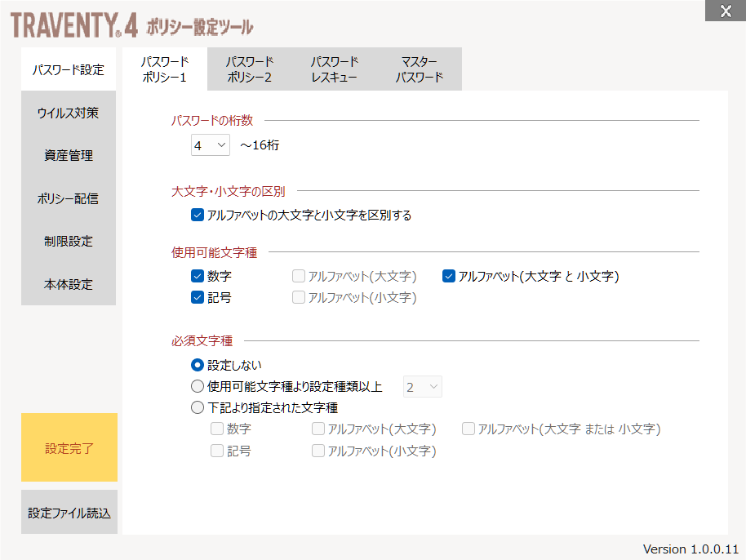
Task: Select the 資産管理 sidebar item
Action: click(x=69, y=155)
